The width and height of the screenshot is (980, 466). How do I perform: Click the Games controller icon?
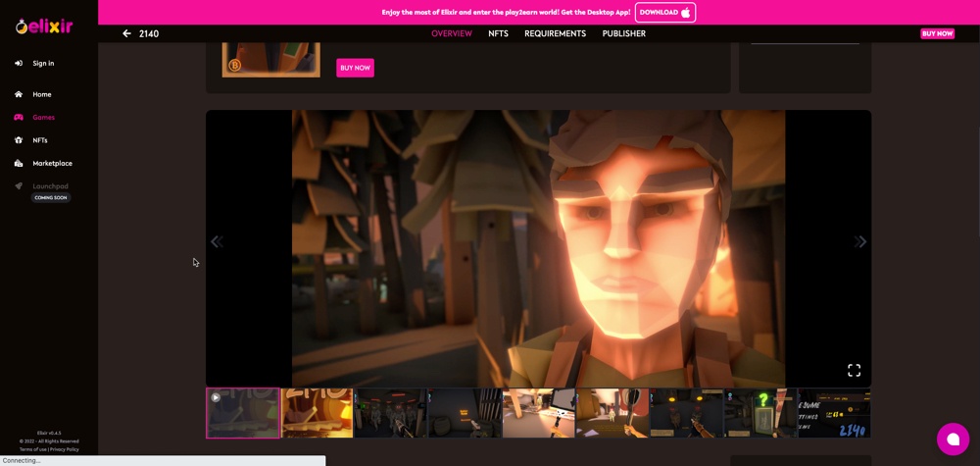(19, 117)
